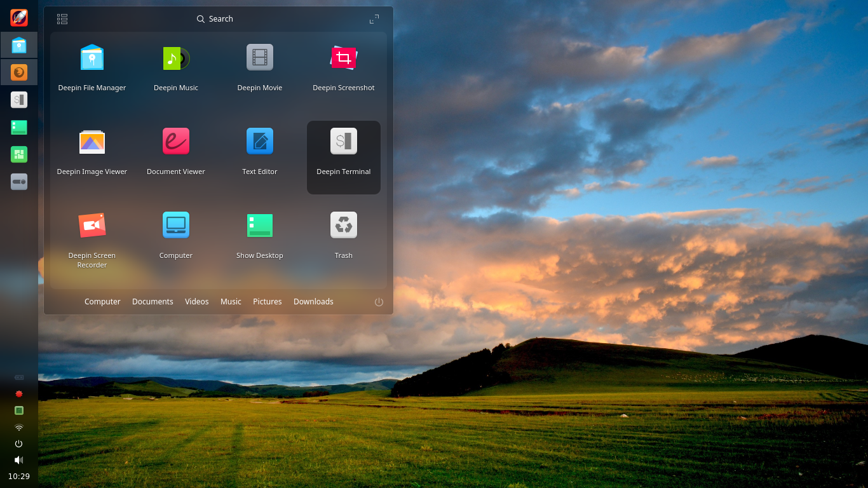Open the Trash
The width and height of the screenshot is (868, 488).
tap(343, 225)
